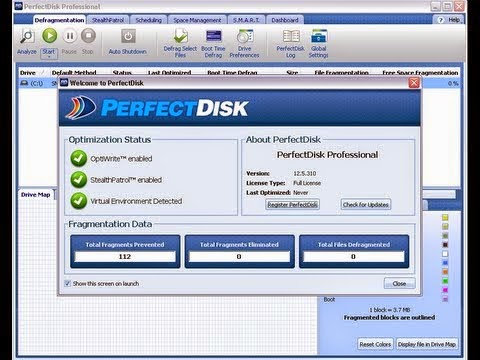480x360 pixels.
Task: Click the StealthPatrol enabled green check icon
Action: tap(79, 180)
